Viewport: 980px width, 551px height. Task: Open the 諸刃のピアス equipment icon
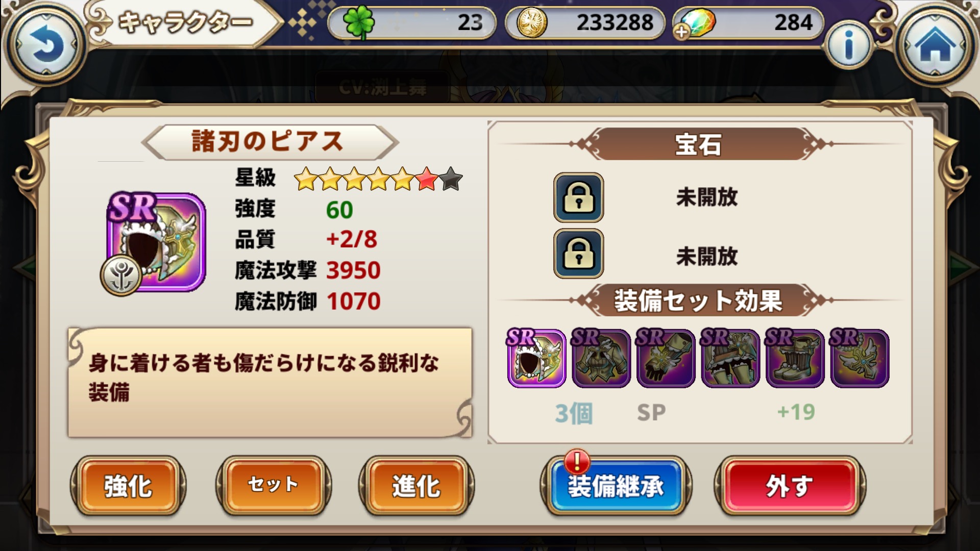(155, 242)
